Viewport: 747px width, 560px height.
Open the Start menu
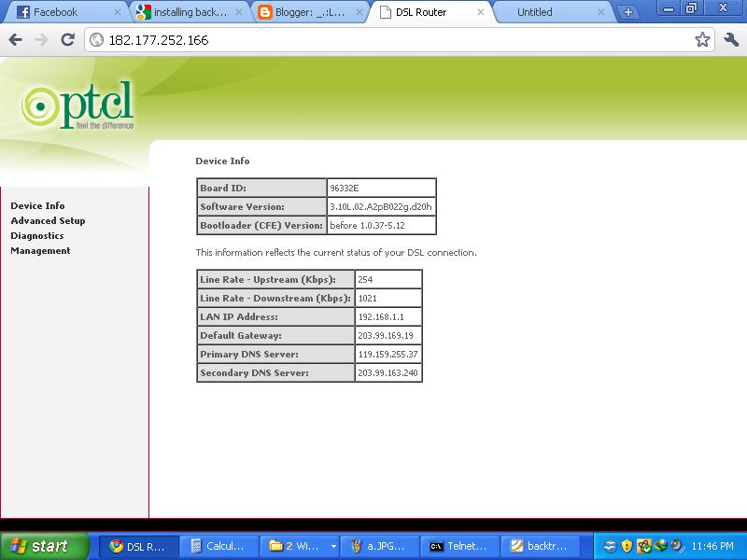point(37,546)
